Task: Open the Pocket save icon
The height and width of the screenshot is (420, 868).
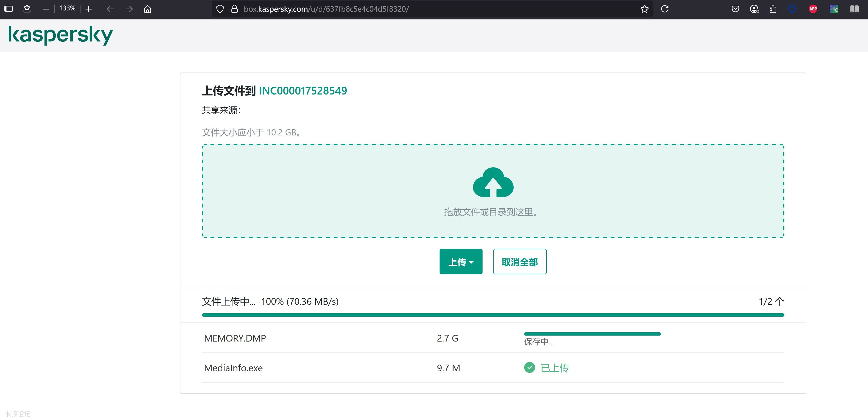Action: pyautogui.click(x=735, y=9)
